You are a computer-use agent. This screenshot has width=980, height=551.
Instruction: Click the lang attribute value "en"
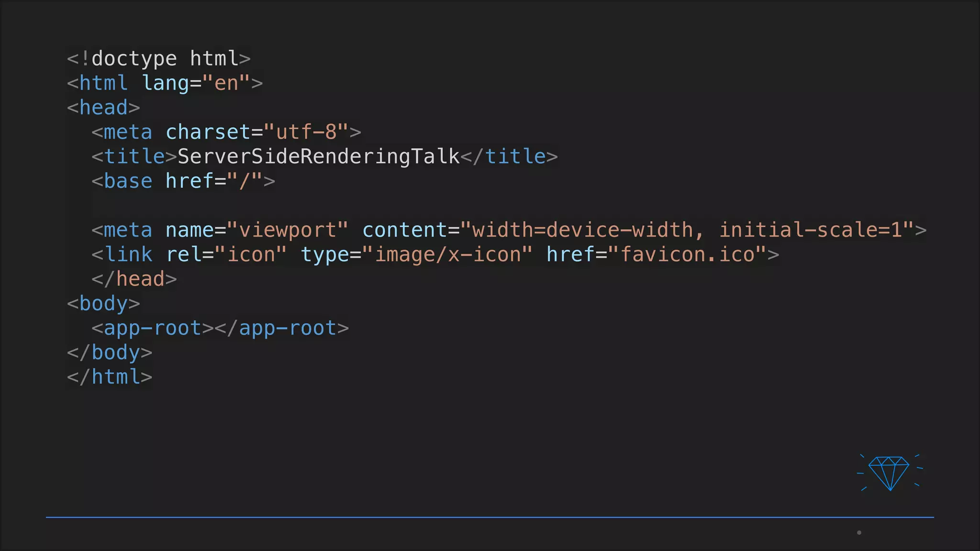click(226, 83)
